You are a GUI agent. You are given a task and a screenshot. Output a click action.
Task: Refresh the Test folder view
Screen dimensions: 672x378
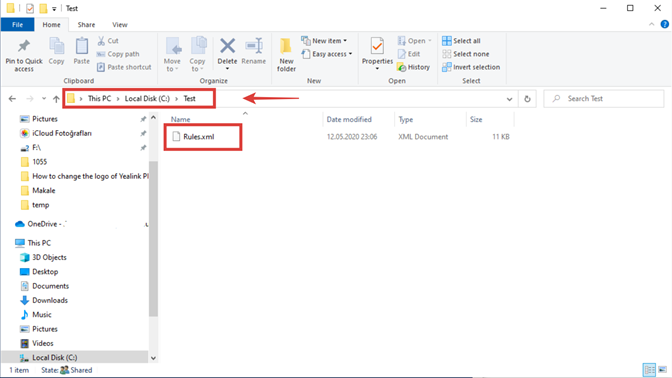pos(527,99)
